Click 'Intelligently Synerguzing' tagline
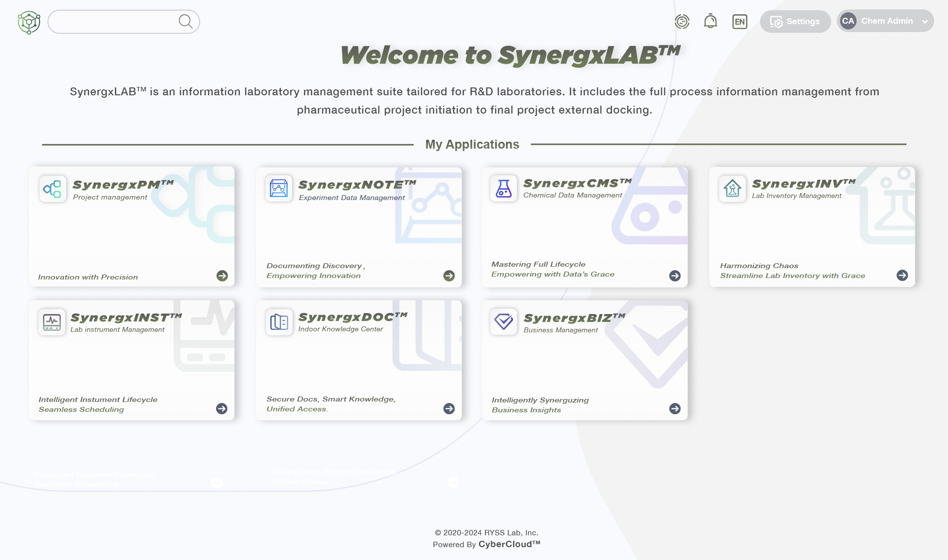This screenshot has height=560, width=948. pos(540,400)
